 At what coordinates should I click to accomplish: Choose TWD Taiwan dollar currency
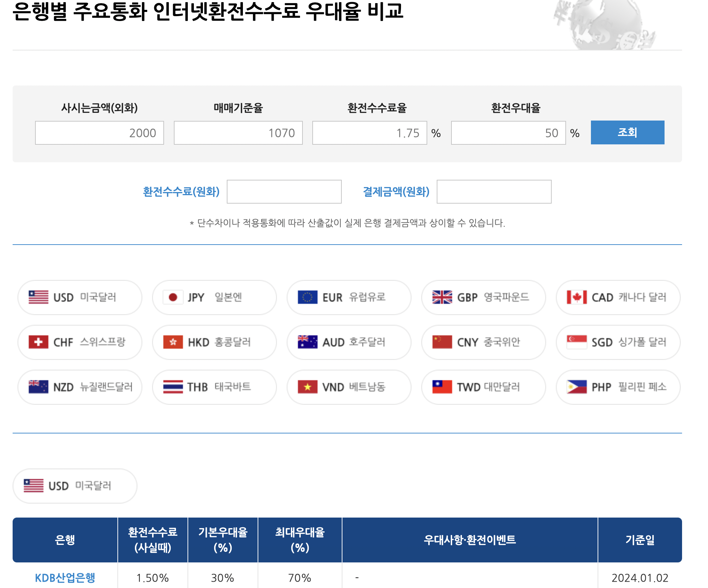(x=483, y=387)
